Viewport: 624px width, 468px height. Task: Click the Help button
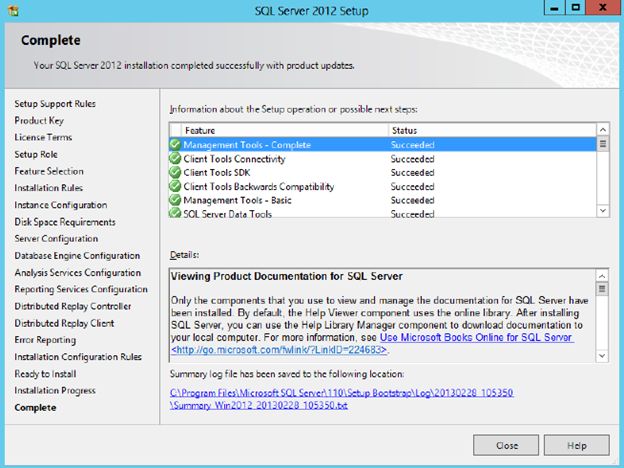pyautogui.click(x=577, y=445)
